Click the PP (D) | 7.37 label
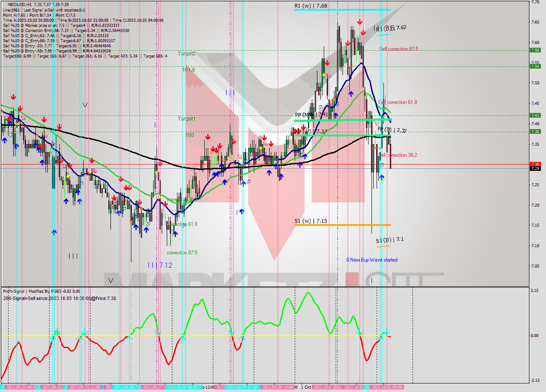The image size is (546, 392). click(x=392, y=130)
